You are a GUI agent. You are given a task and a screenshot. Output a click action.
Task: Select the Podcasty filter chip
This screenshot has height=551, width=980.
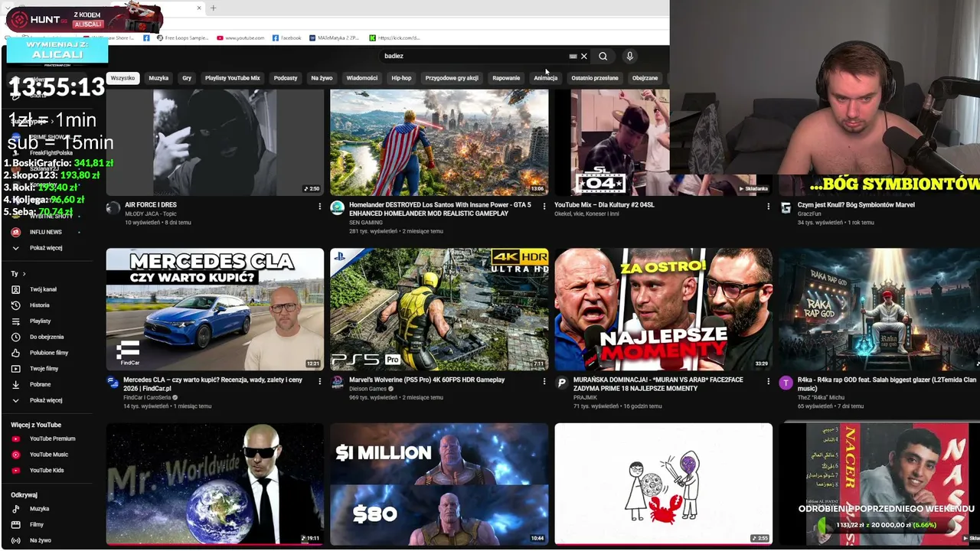click(x=286, y=78)
